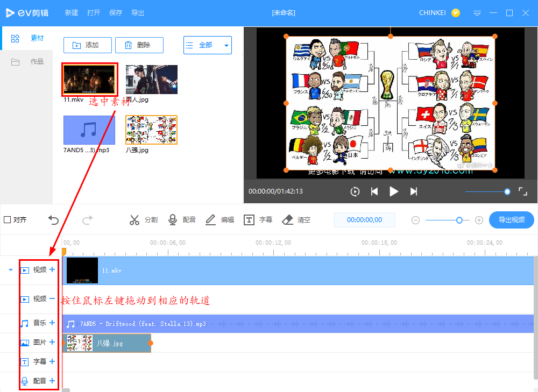Click the 配音 track microphone icon

25,381
